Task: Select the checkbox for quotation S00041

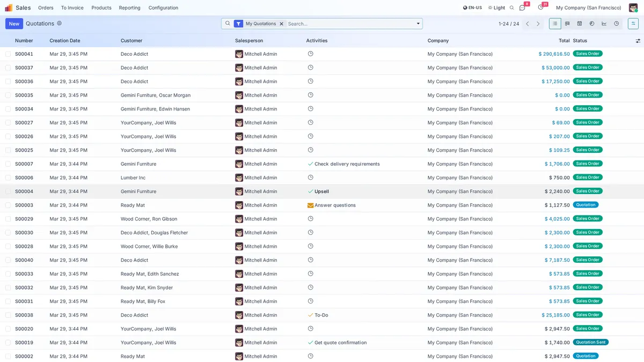Action: pyautogui.click(x=7, y=54)
